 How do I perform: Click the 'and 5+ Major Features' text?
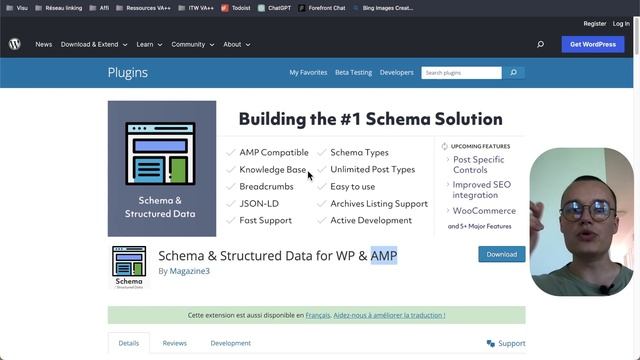coord(480,226)
